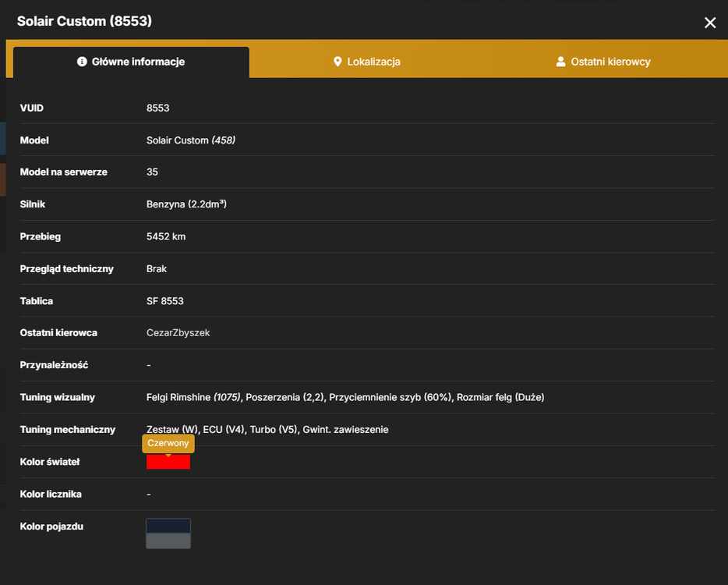The width and height of the screenshot is (728, 585).
Task: Click the info icon in Główne informacje tab
Action: tap(82, 62)
